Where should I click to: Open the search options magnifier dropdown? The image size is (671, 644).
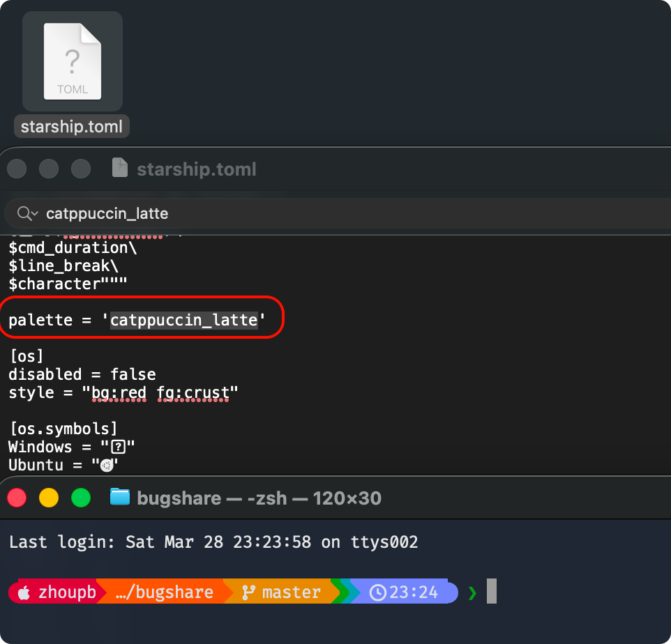(27, 213)
